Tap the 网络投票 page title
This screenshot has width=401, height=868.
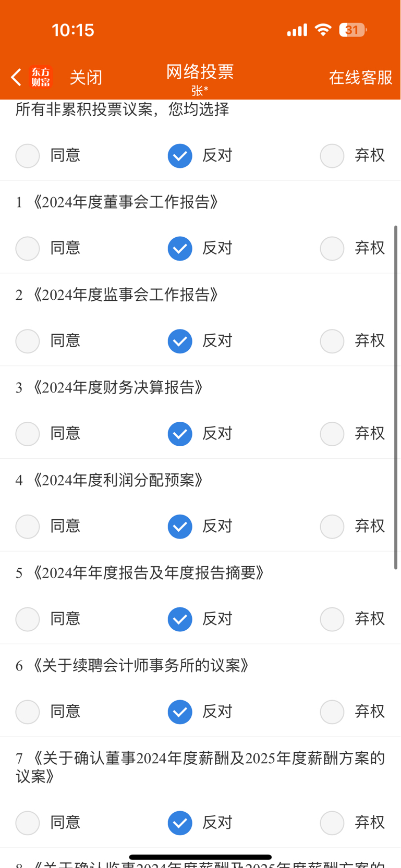200,72
